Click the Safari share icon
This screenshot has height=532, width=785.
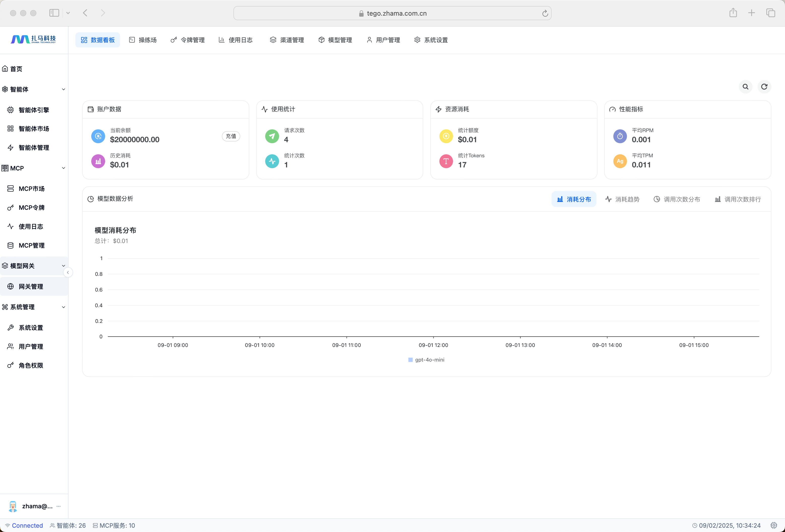click(733, 13)
